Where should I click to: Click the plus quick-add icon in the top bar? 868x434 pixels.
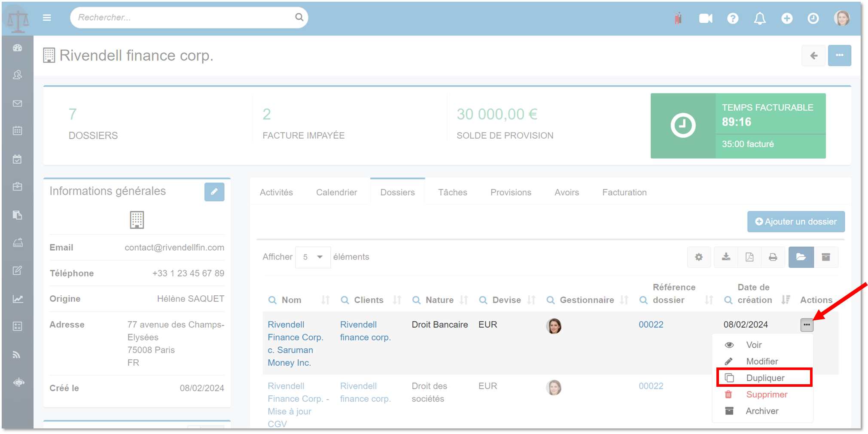point(787,18)
